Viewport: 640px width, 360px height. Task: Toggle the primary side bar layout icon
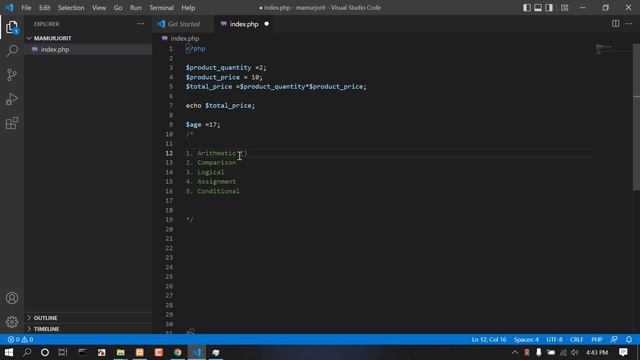(x=527, y=8)
